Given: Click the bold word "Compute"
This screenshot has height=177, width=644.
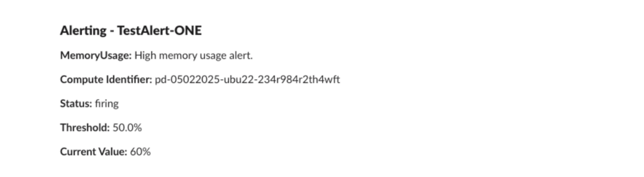Looking at the screenshot, I should [82, 80].
